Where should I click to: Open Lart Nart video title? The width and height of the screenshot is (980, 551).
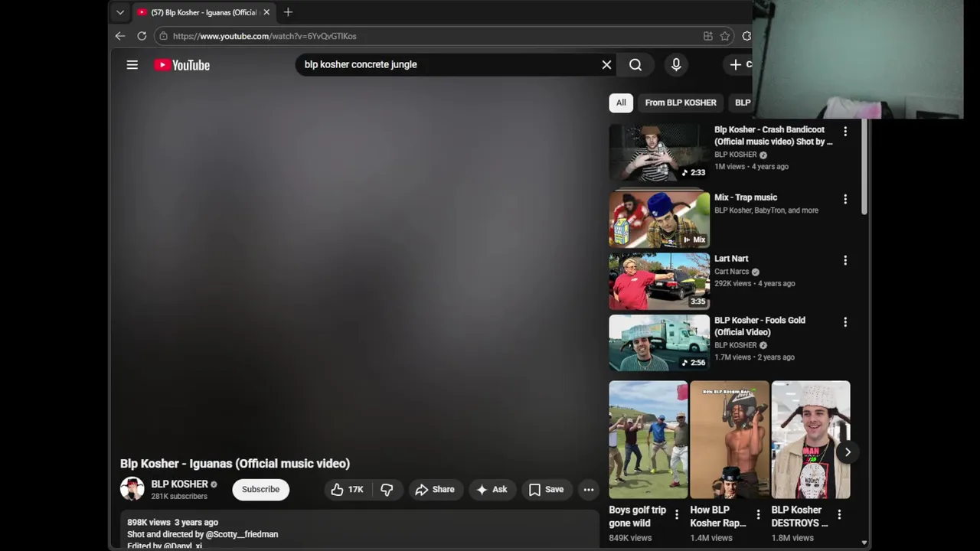point(731,259)
